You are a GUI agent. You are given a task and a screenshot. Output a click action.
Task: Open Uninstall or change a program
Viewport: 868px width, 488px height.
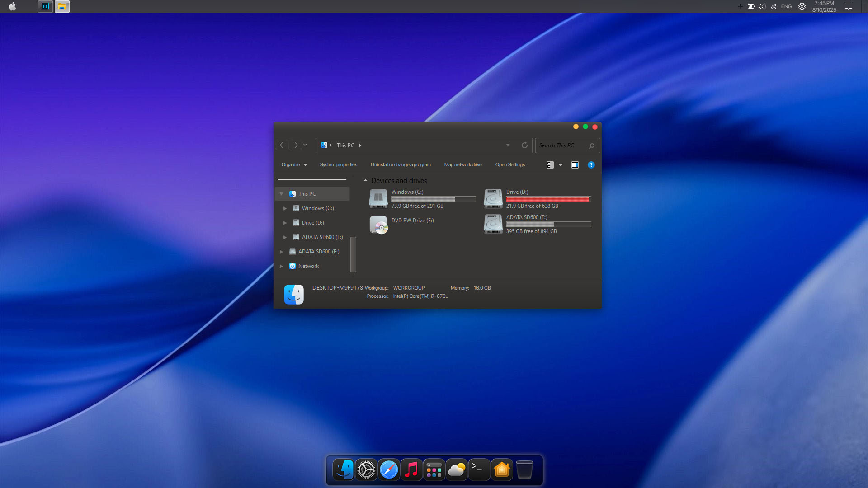point(401,164)
